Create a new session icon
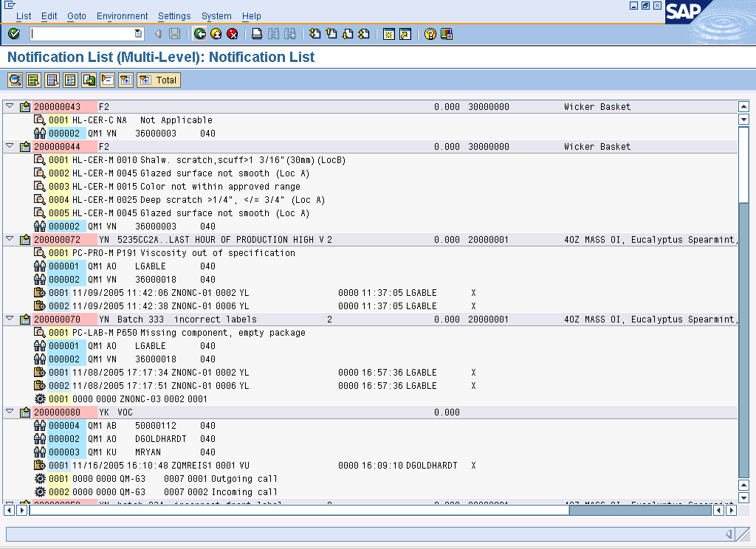 pos(388,34)
